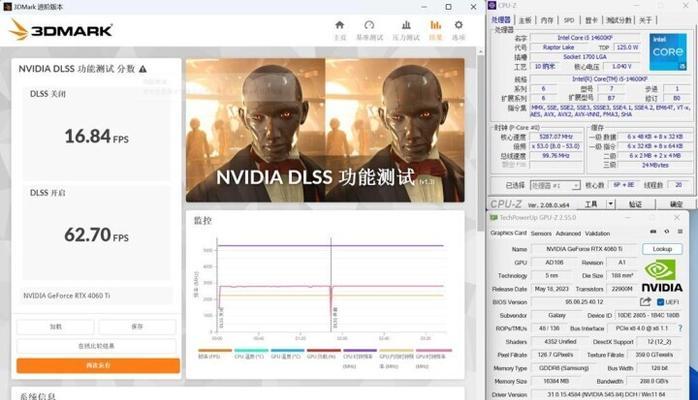The image size is (698, 400).
Task: Click the GPU-Z BIOS share/export icon
Action: (x=645, y=302)
